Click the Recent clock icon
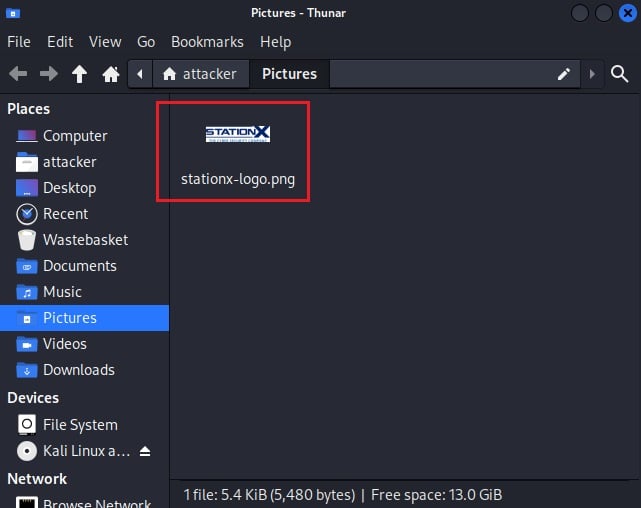The height and width of the screenshot is (508, 641). [x=27, y=214]
